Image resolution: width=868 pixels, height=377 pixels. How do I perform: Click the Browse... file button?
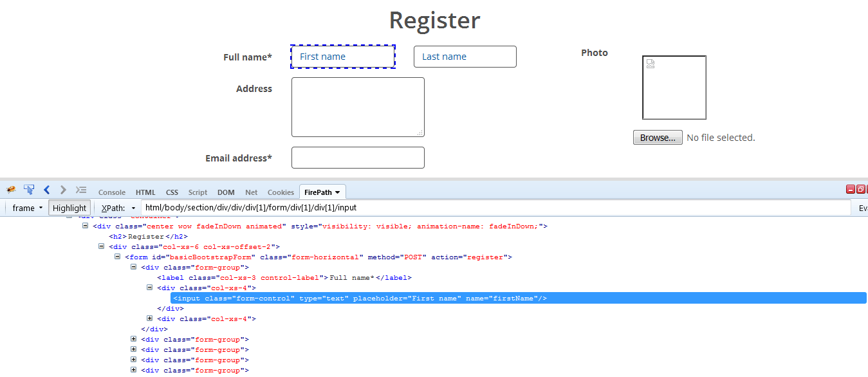[658, 138]
